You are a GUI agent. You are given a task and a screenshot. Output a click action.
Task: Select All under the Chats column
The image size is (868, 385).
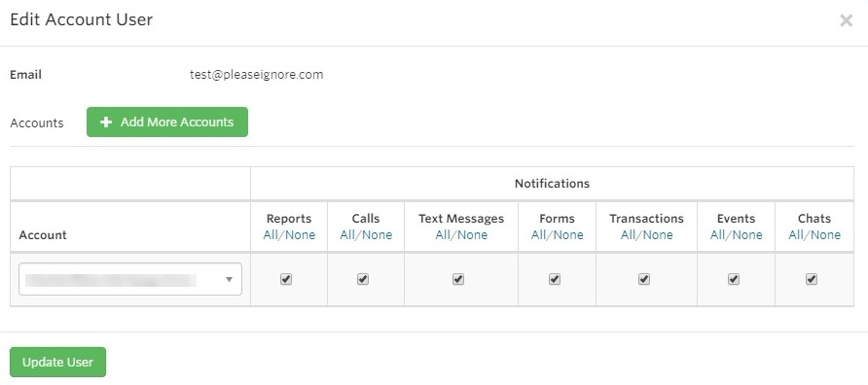(795, 235)
